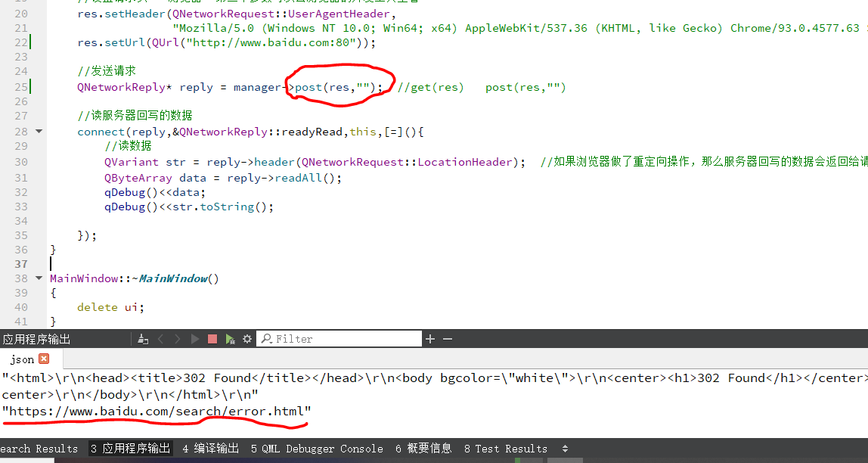
Task: Open the output panes chevron selector
Action: coord(564,448)
